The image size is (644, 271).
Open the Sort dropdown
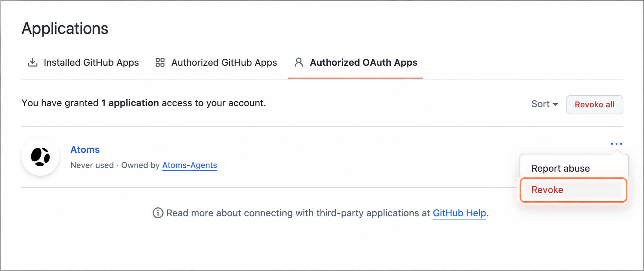pyautogui.click(x=544, y=104)
